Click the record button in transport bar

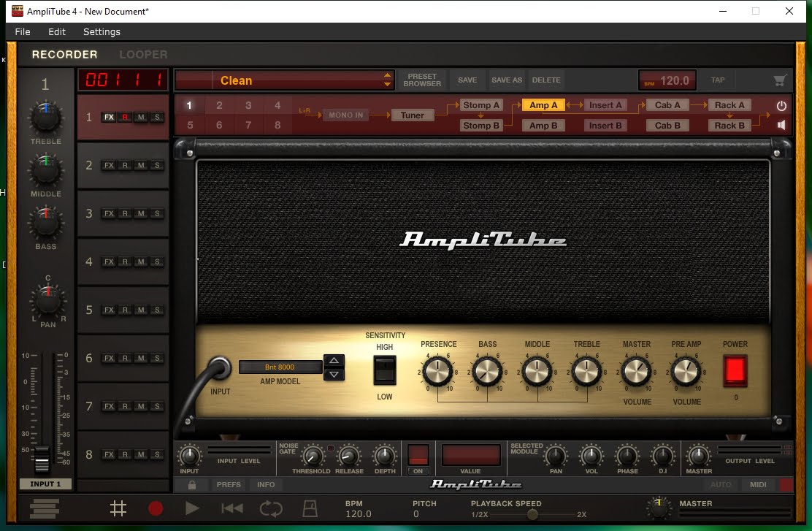(x=156, y=509)
